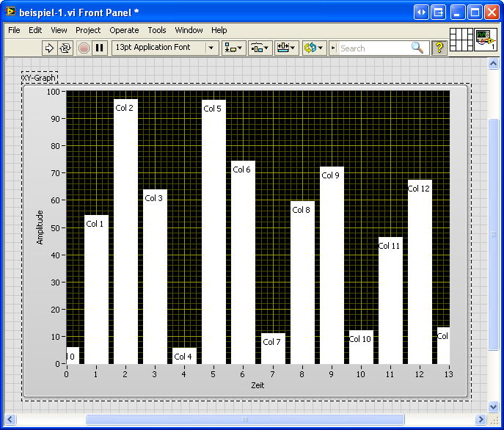This screenshot has width=504, height=430.
Task: Click the 50 value on Amplitude axis
Action: coord(56,228)
